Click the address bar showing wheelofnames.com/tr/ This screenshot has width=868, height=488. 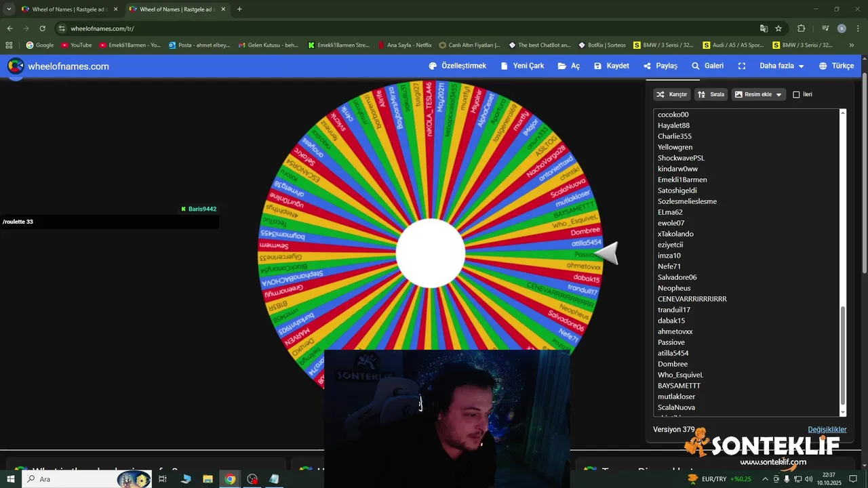[x=407, y=28]
